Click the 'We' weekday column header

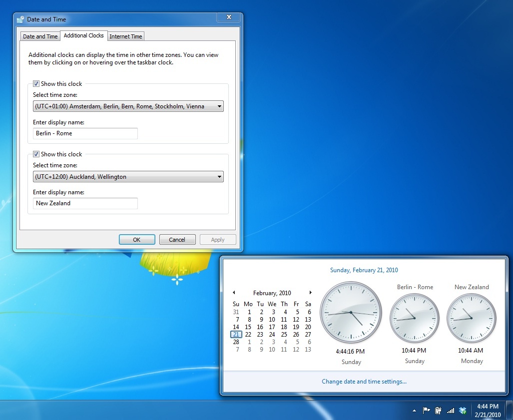(x=272, y=304)
